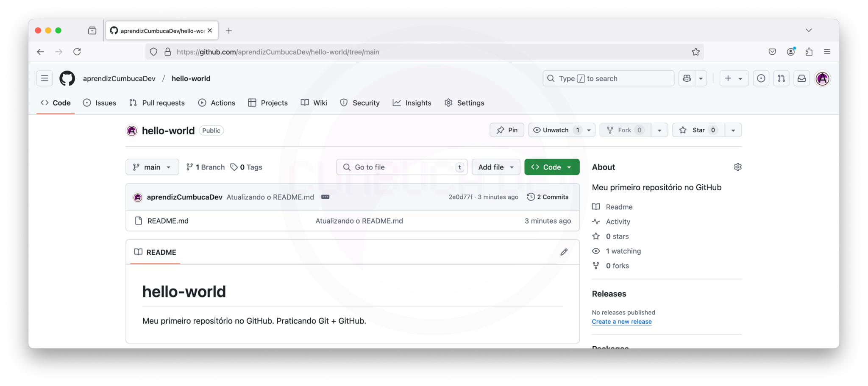868x386 pixels.
Task: Pin the repository
Action: tap(506, 130)
